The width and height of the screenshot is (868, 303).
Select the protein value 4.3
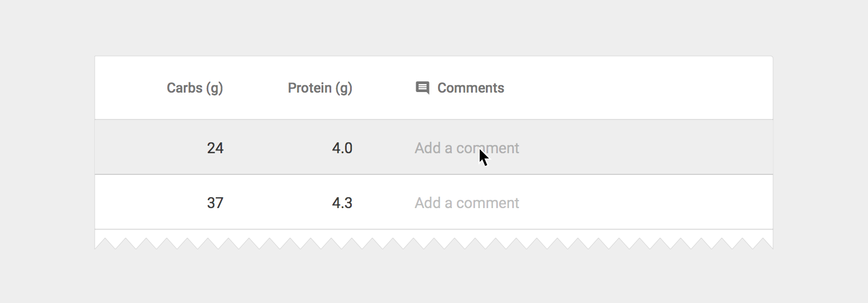(x=342, y=203)
